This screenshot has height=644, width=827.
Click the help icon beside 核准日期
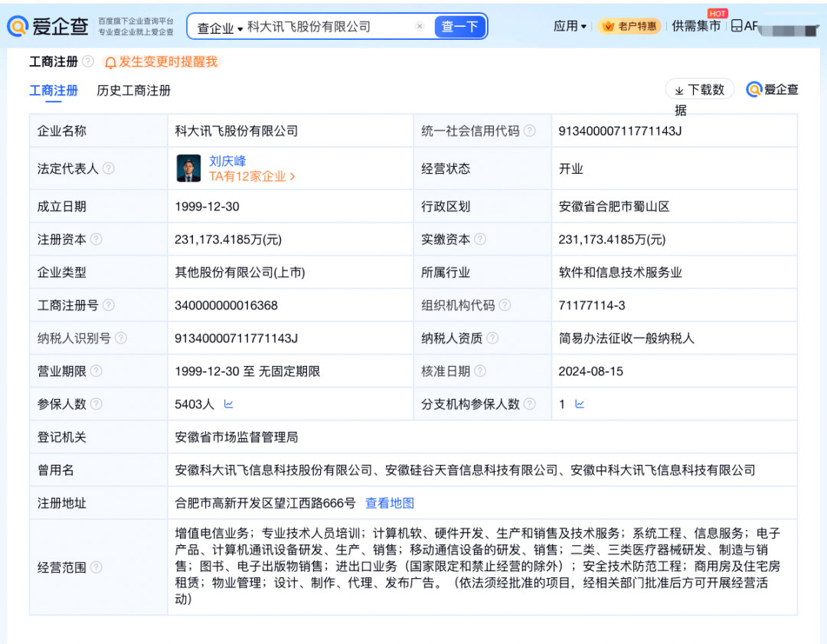click(480, 371)
